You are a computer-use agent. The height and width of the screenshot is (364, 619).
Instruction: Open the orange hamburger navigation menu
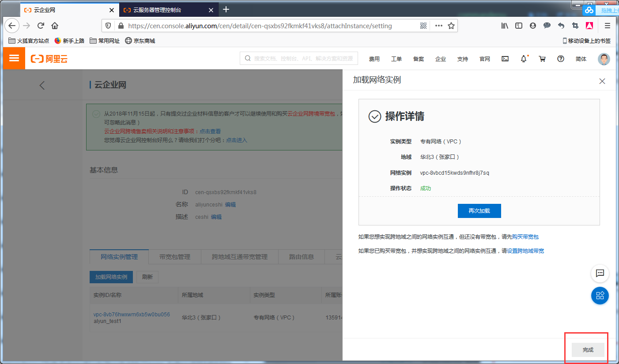(x=14, y=58)
